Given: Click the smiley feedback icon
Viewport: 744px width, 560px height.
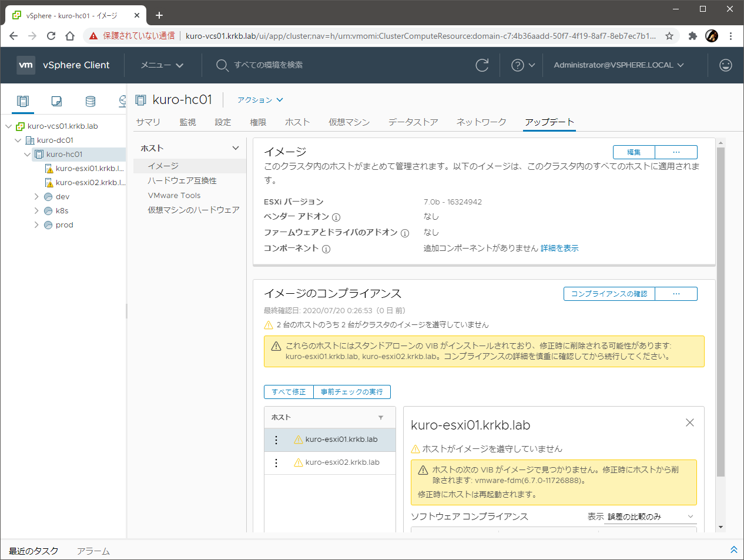Looking at the screenshot, I should pos(726,65).
